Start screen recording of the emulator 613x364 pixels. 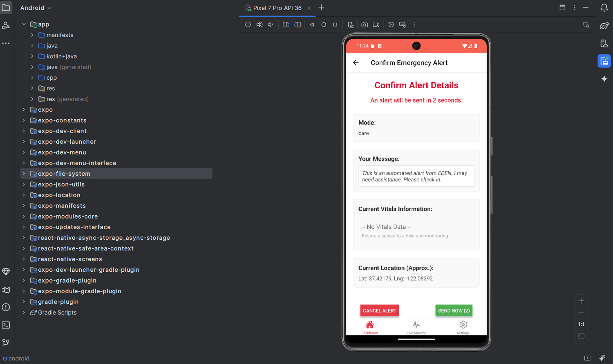[x=376, y=25]
